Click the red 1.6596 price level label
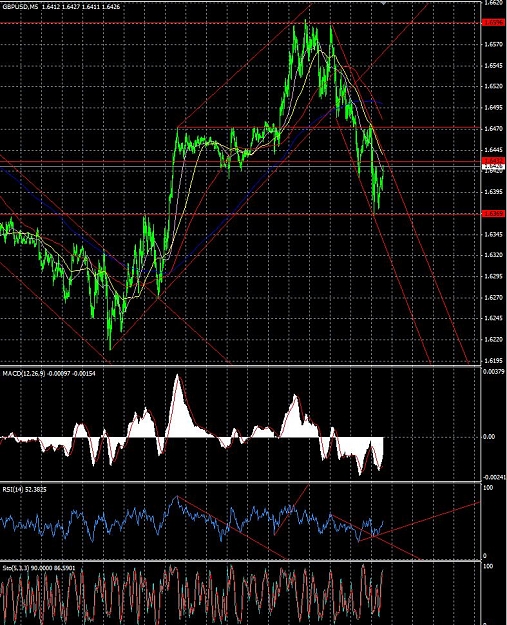This screenshot has width=507, height=625. tap(493, 23)
